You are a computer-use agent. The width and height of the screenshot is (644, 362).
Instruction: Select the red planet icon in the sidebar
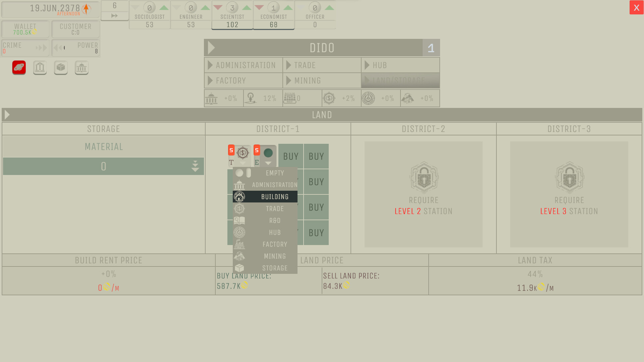[x=19, y=67]
